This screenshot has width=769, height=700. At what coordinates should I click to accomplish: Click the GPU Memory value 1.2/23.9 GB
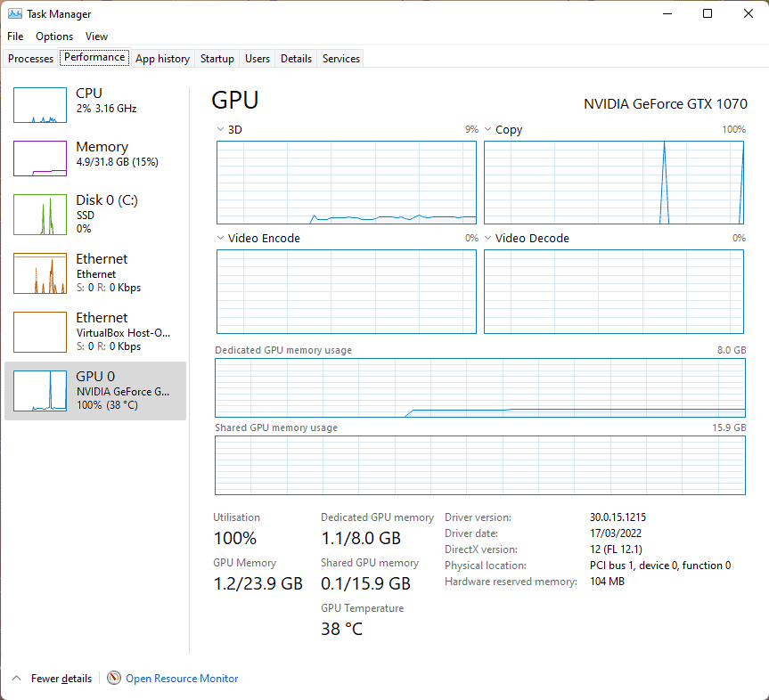pyautogui.click(x=258, y=583)
